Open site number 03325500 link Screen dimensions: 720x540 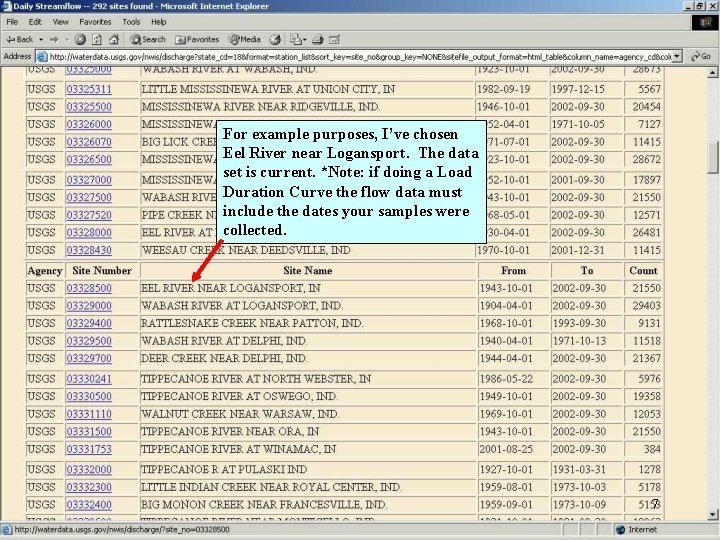pos(89,107)
